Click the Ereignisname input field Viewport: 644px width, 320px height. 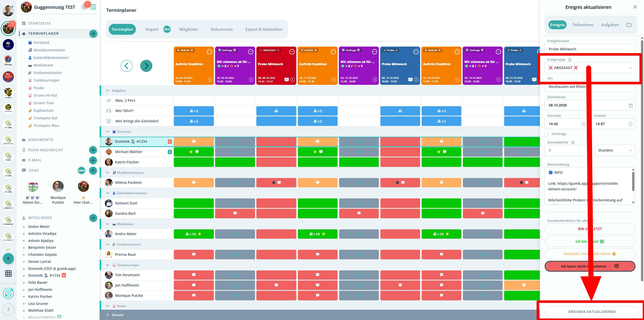(590, 49)
